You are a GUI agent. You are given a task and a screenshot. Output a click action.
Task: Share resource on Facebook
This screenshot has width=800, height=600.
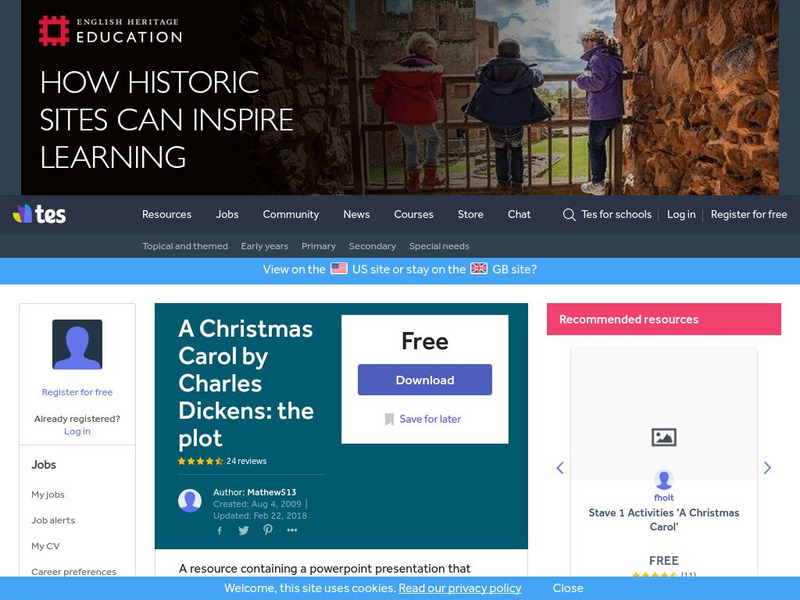tap(219, 531)
